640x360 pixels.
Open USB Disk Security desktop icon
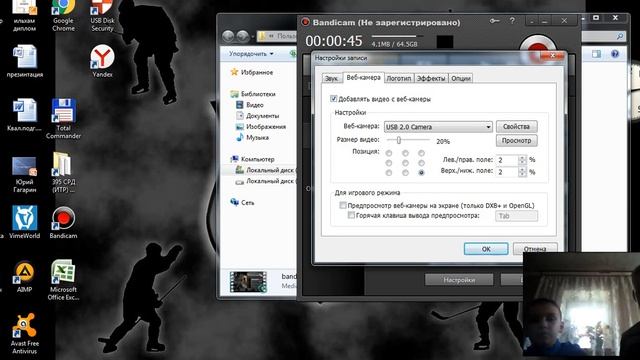(x=102, y=16)
